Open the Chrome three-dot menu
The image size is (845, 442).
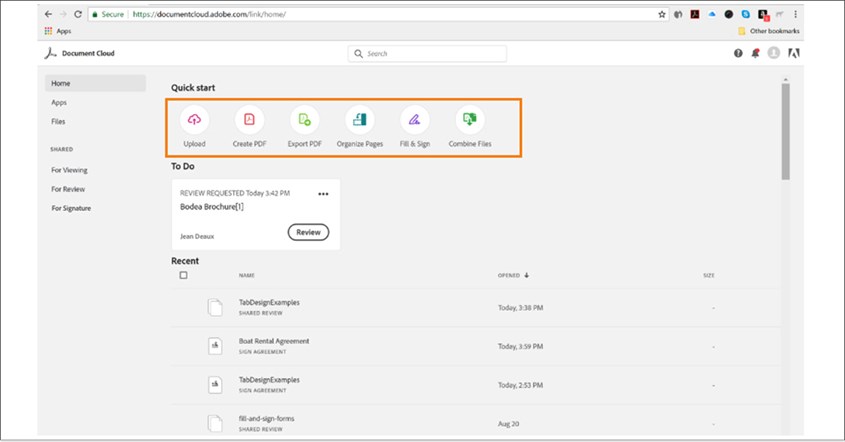click(795, 15)
